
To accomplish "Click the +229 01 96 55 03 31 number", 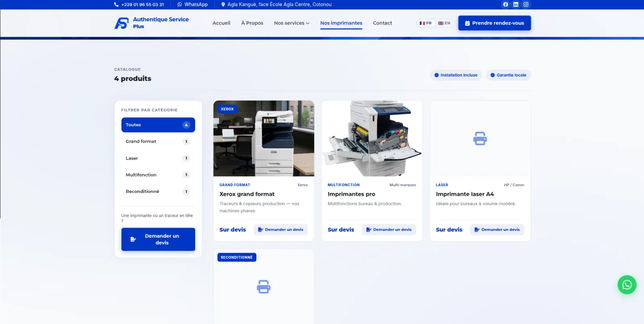I will [x=142, y=4].
